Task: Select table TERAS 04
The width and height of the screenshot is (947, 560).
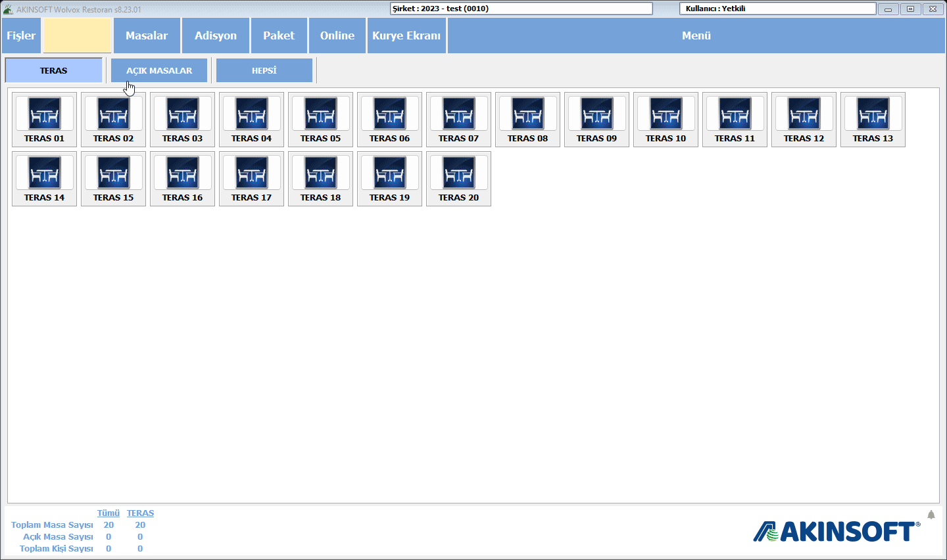Action: click(251, 120)
